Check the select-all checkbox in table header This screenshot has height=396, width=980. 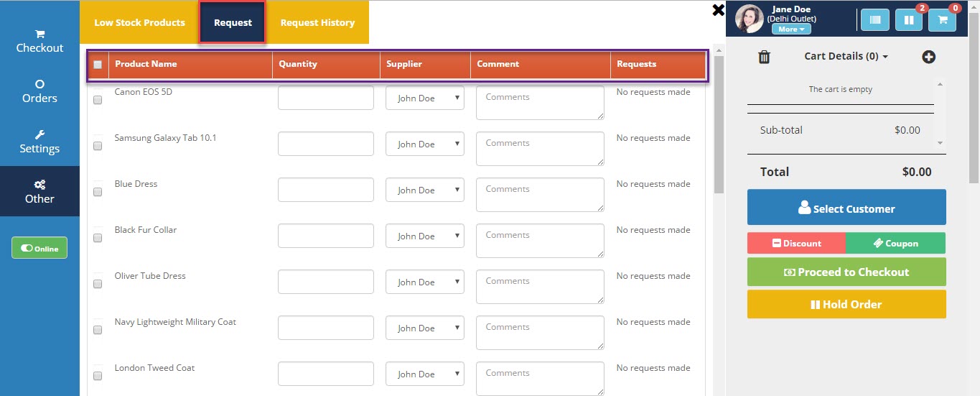click(x=98, y=65)
